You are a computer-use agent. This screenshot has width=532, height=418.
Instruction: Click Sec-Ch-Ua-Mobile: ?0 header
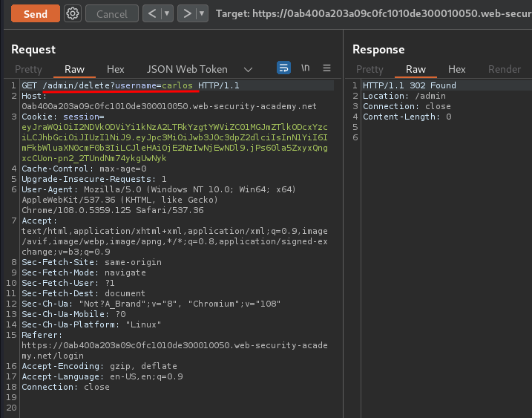click(x=73, y=314)
